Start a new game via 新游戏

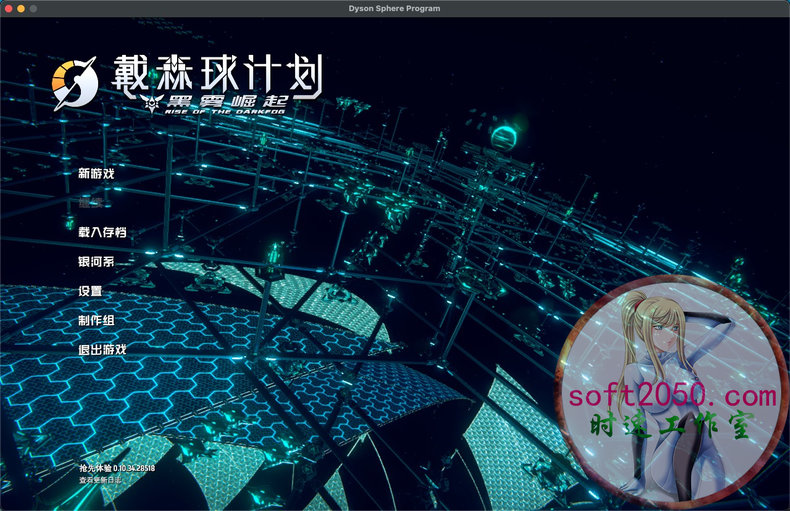pyautogui.click(x=96, y=173)
